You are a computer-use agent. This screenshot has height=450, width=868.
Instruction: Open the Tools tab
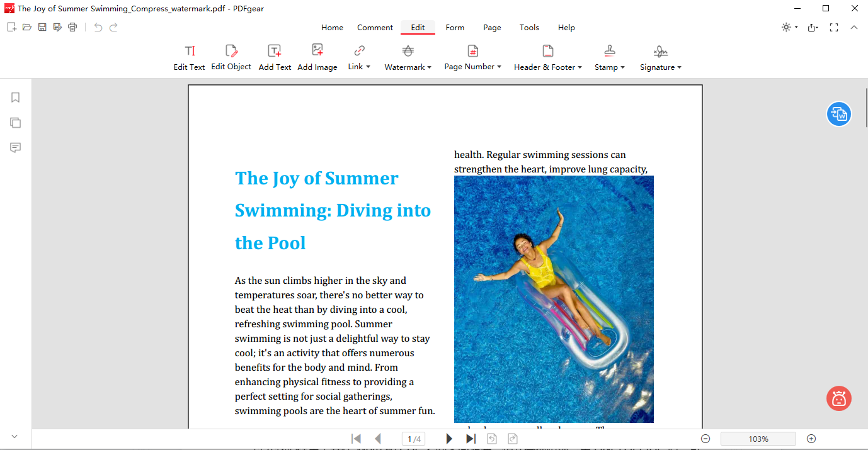529,28
